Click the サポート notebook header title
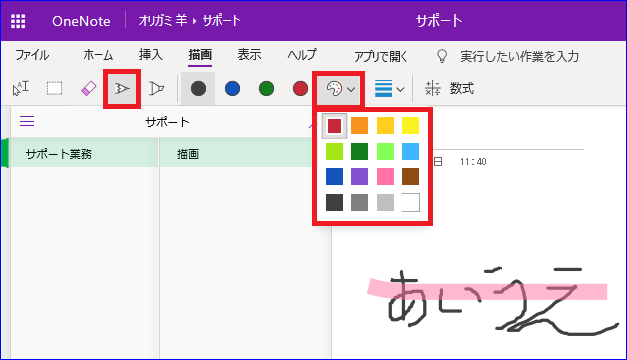This screenshot has width=627, height=360. (x=167, y=122)
